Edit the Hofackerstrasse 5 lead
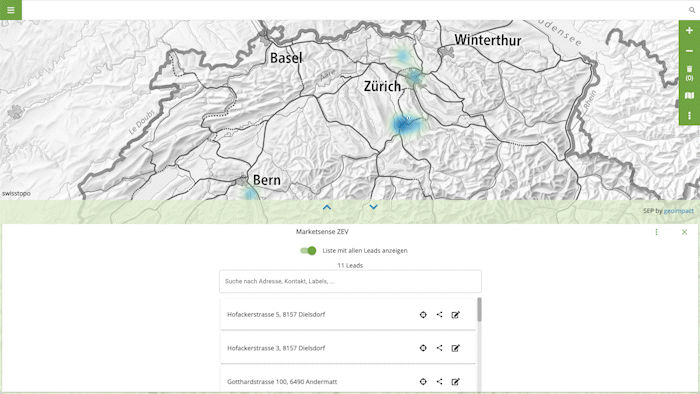The image size is (700, 394). point(455,315)
